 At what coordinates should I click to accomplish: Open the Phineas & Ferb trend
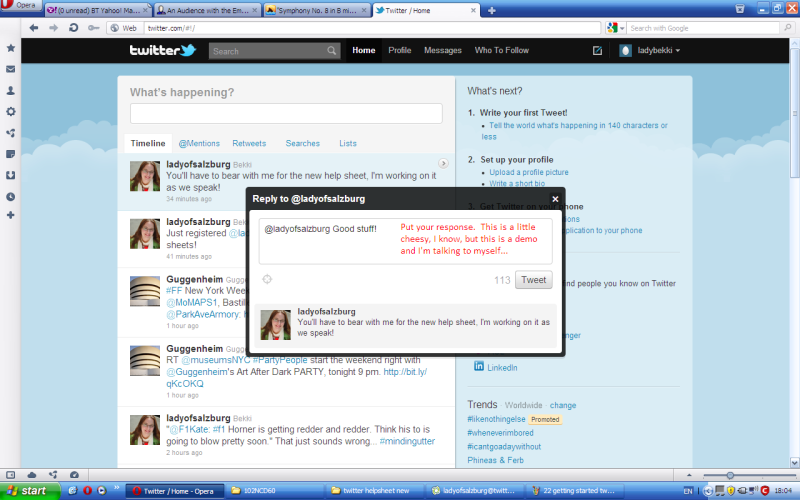click(x=495, y=460)
